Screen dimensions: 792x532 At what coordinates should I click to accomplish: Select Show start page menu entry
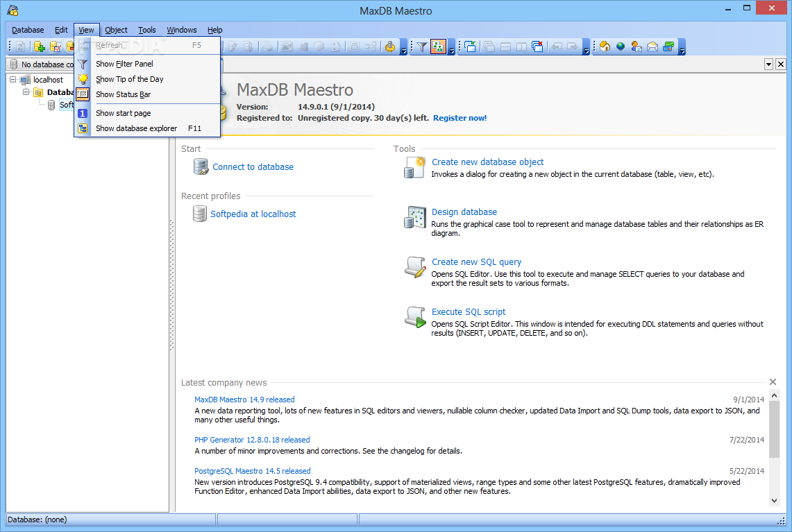click(x=147, y=113)
